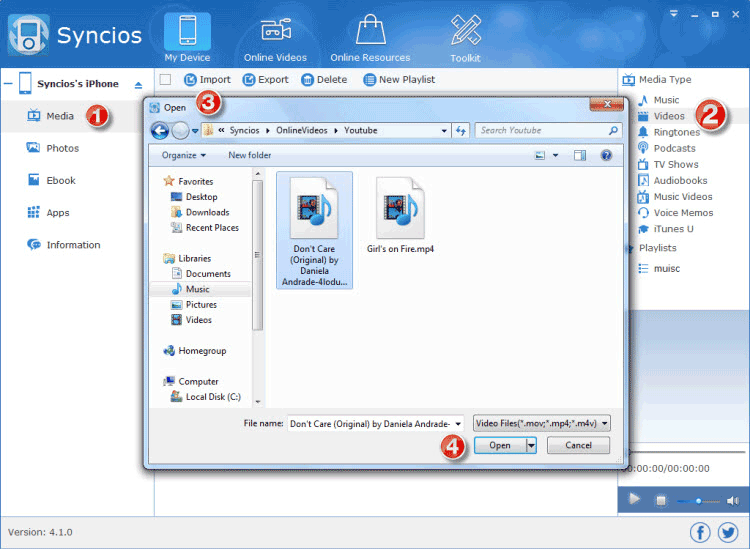
Task: Select the Girl's on Fire.mp4 file
Action: pyautogui.click(x=400, y=215)
